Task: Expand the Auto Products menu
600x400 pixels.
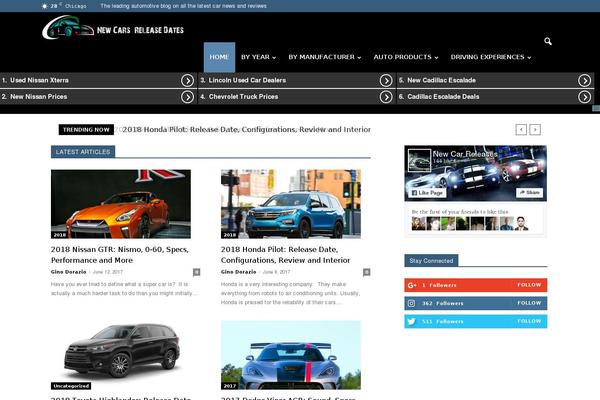Action: point(406,57)
